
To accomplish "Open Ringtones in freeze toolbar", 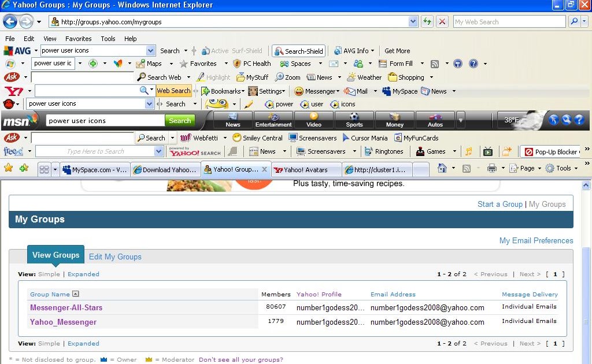I will [x=384, y=151].
